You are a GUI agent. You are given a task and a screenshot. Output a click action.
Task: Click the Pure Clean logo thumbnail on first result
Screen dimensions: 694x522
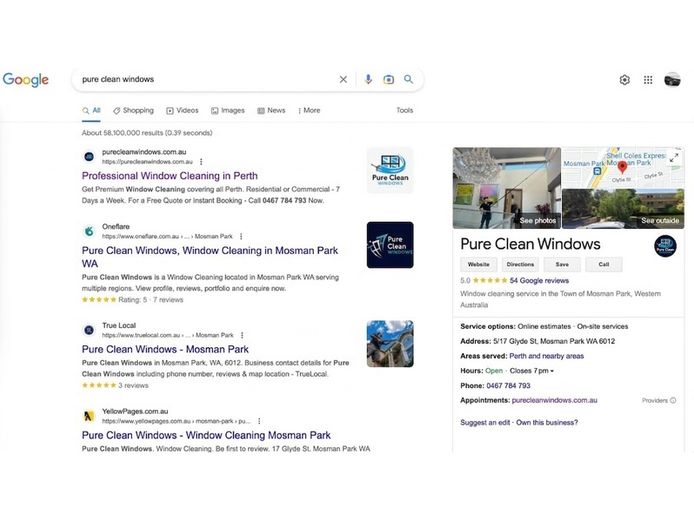[x=390, y=170]
